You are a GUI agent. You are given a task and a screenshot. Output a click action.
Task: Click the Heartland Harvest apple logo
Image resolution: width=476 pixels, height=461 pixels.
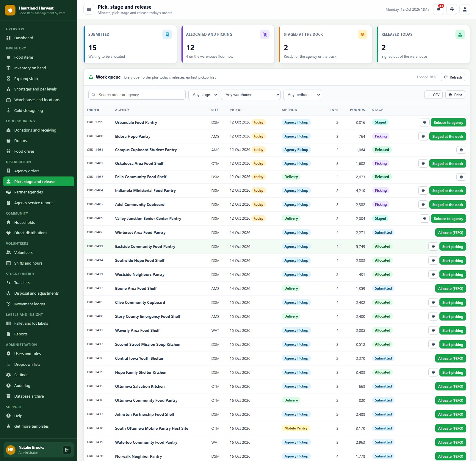tap(10, 10)
